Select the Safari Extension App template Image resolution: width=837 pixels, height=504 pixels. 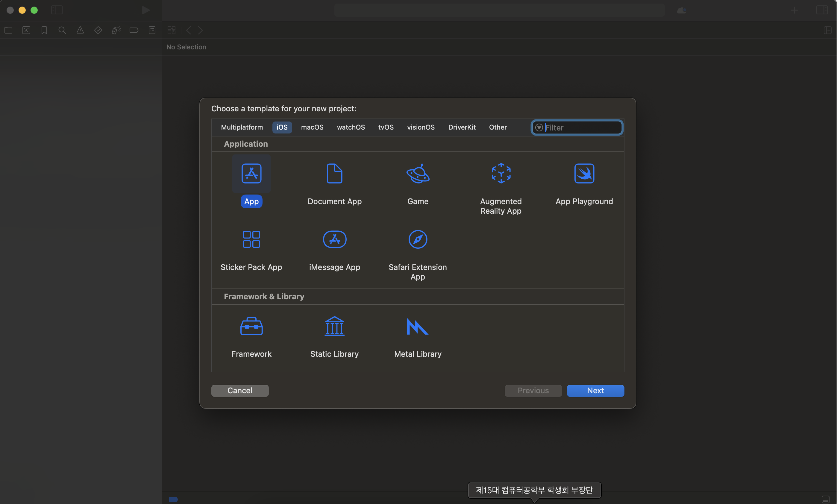click(418, 239)
